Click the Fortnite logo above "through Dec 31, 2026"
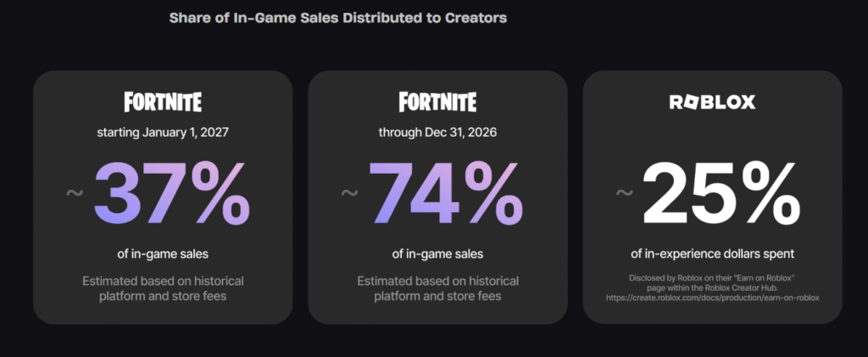The image size is (868, 357). point(437,103)
